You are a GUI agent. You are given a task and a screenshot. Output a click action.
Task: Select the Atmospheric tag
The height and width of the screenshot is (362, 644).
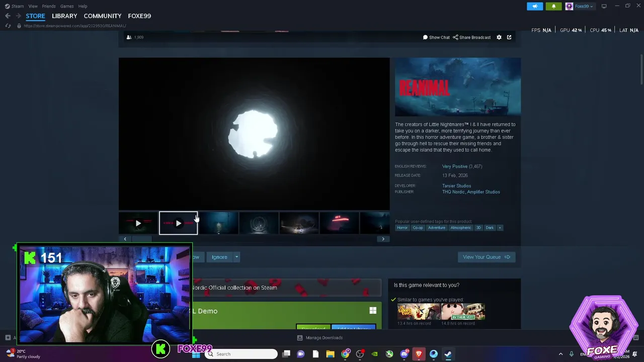click(461, 228)
